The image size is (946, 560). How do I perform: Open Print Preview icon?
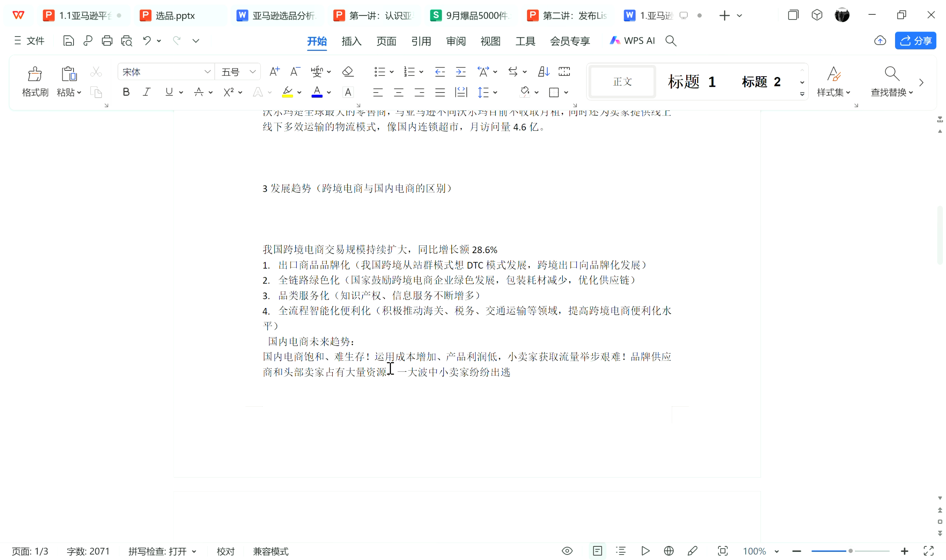click(x=126, y=41)
